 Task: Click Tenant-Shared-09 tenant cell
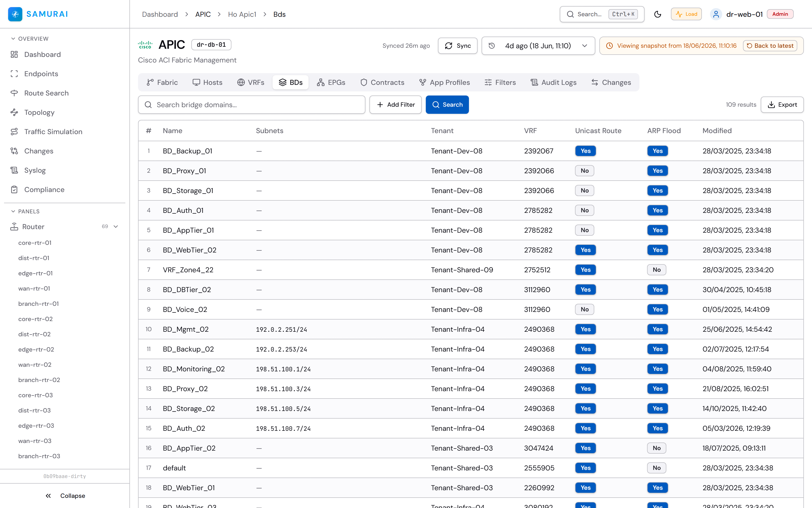(462, 270)
